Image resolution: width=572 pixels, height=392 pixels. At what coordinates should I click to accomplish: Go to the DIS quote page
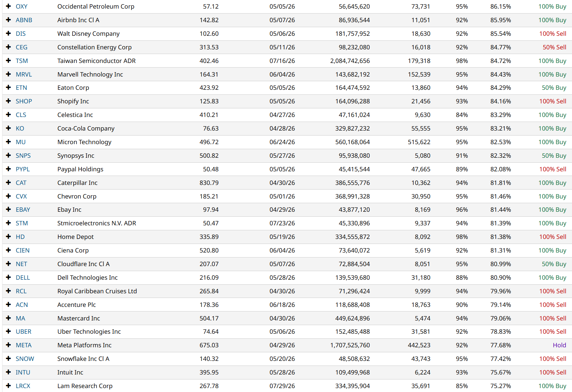(x=21, y=34)
